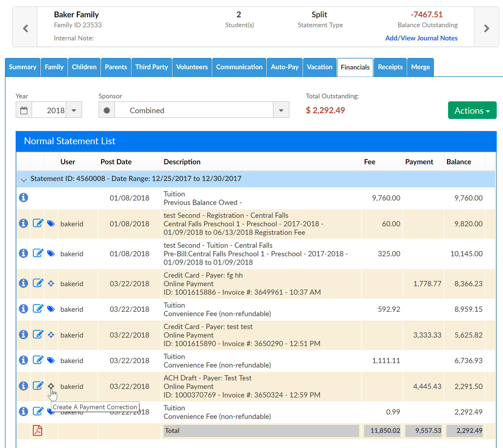Create payment correction for 4,445.43 ACH draft
The width and height of the screenshot is (503, 448).
51,386
